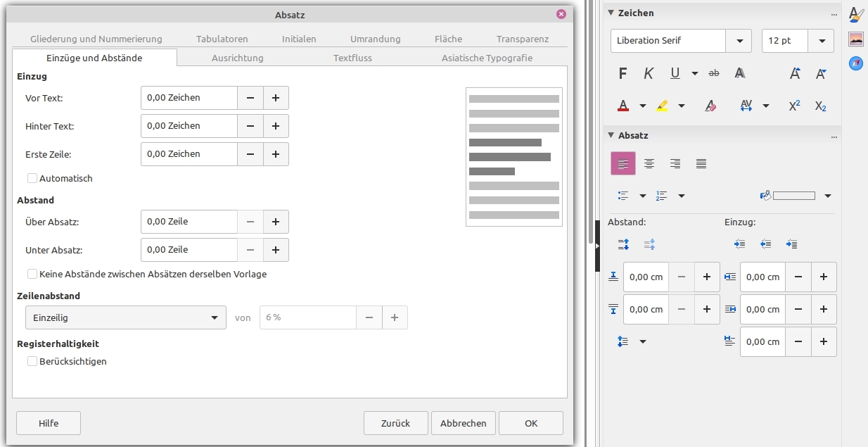868x447 pixels.
Task: Open the Asiatische Typografie tab
Action: pos(487,58)
